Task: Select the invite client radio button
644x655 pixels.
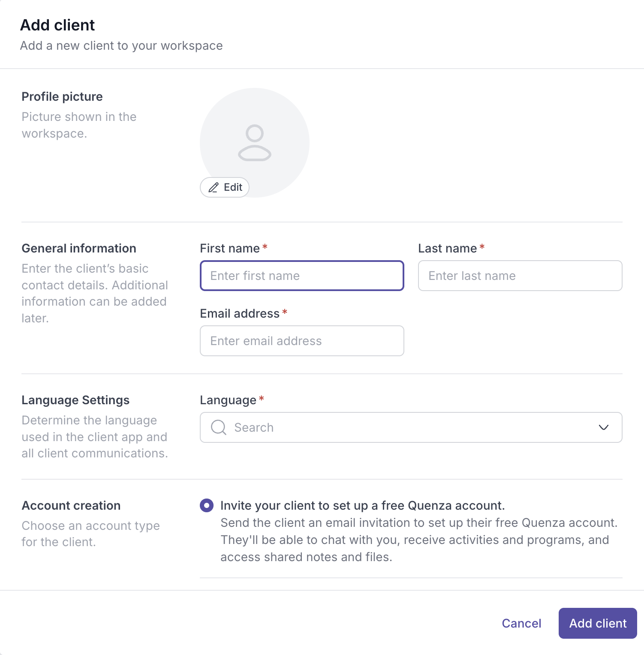Action: (x=207, y=505)
